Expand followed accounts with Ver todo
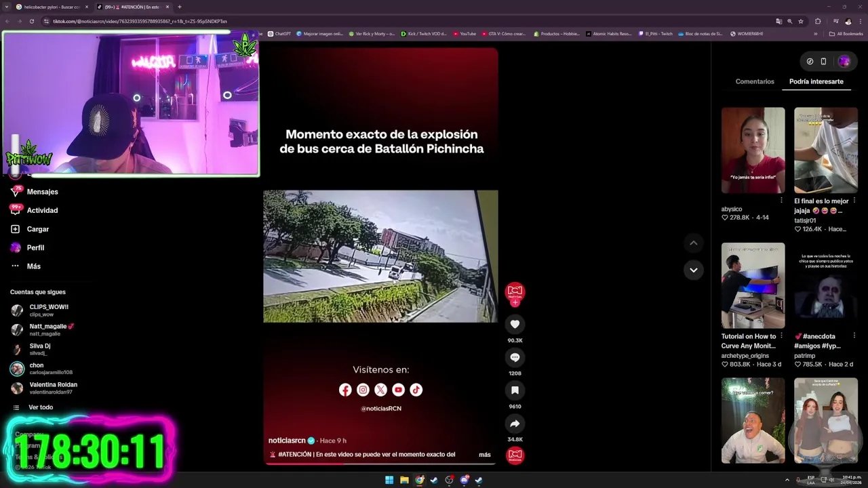Viewport: 868px width, 488px height. click(41, 407)
